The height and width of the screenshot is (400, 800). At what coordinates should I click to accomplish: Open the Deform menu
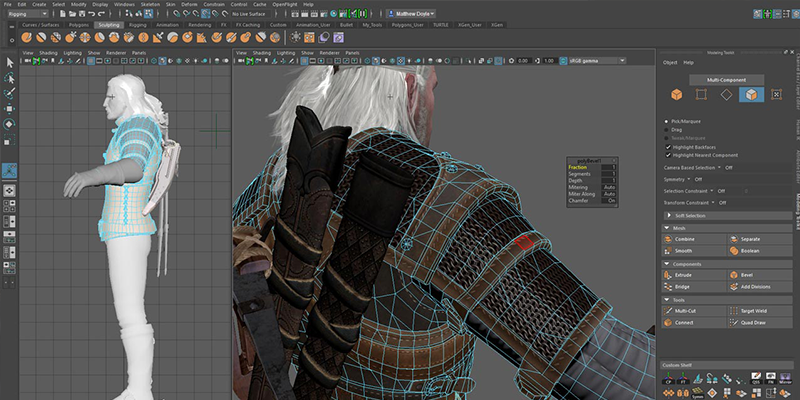point(189,4)
